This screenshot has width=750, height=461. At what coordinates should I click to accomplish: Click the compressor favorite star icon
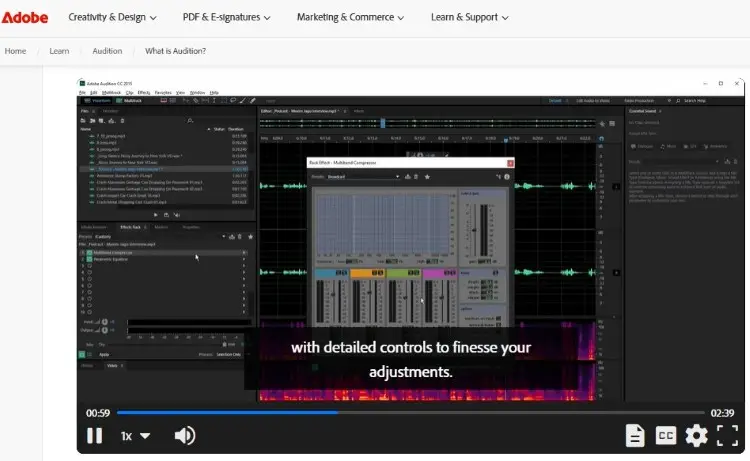click(x=427, y=176)
